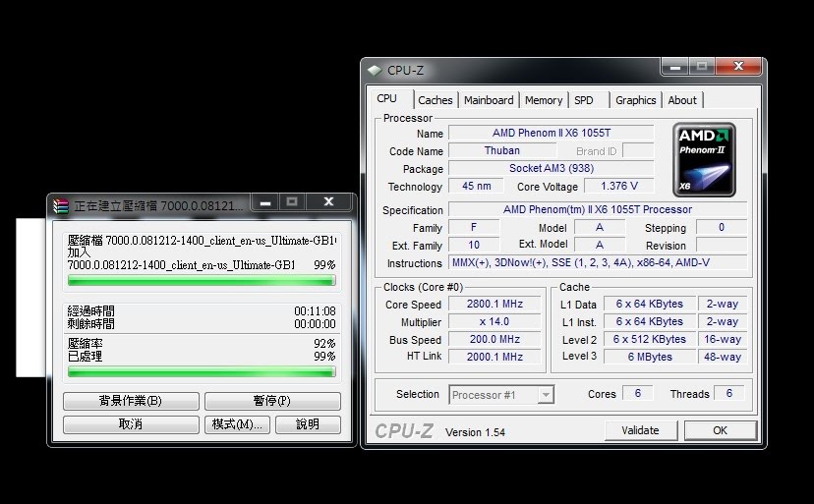Click the Bus Speed value 200.0 MHz

click(x=494, y=340)
